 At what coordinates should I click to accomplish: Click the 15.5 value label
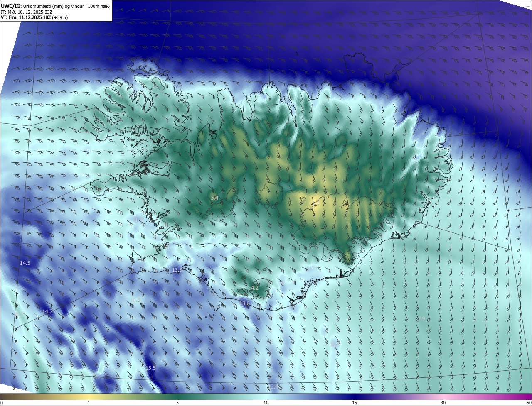[x=150, y=368]
